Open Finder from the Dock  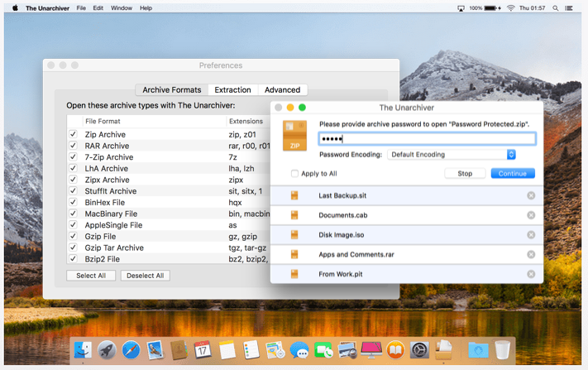[x=83, y=350]
